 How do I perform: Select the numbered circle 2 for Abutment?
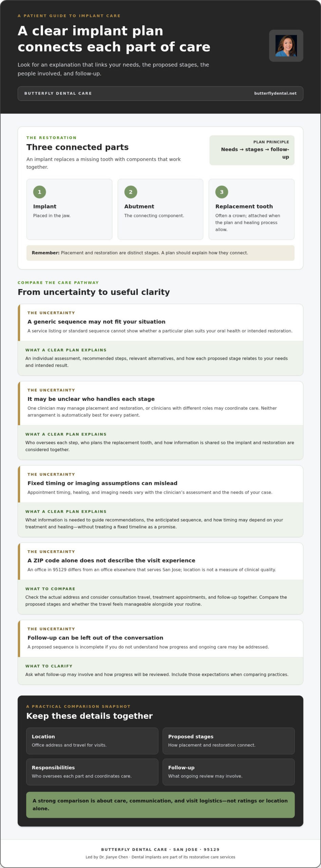click(x=131, y=192)
